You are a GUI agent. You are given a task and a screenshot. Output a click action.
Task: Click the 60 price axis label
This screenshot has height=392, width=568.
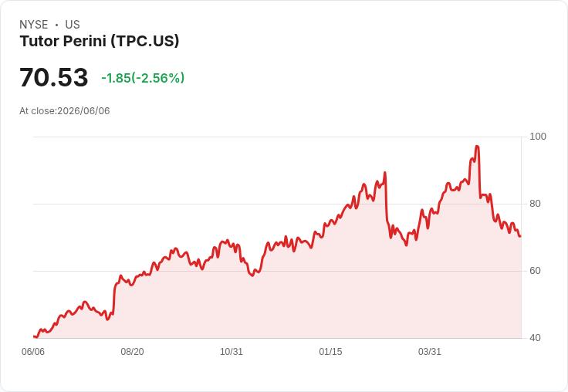pyautogui.click(x=535, y=271)
